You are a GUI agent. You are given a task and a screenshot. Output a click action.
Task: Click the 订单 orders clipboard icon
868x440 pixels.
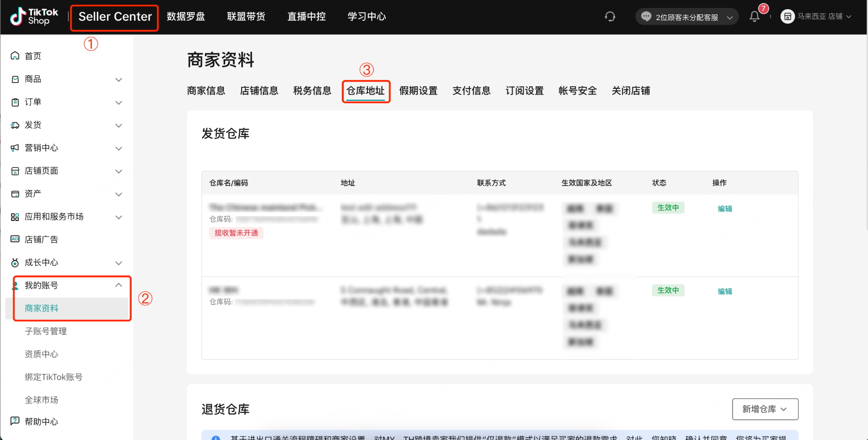tap(15, 102)
